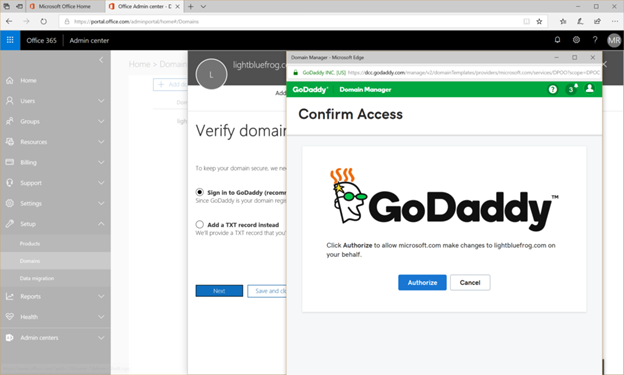Click the Users person icon in sidebar
This screenshot has width=624, height=375.
point(10,101)
